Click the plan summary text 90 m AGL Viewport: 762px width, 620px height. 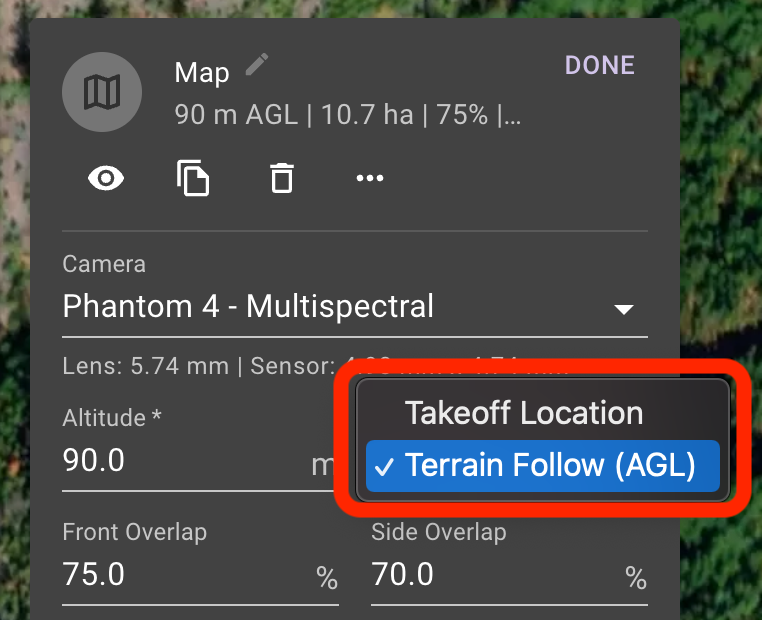pos(236,115)
